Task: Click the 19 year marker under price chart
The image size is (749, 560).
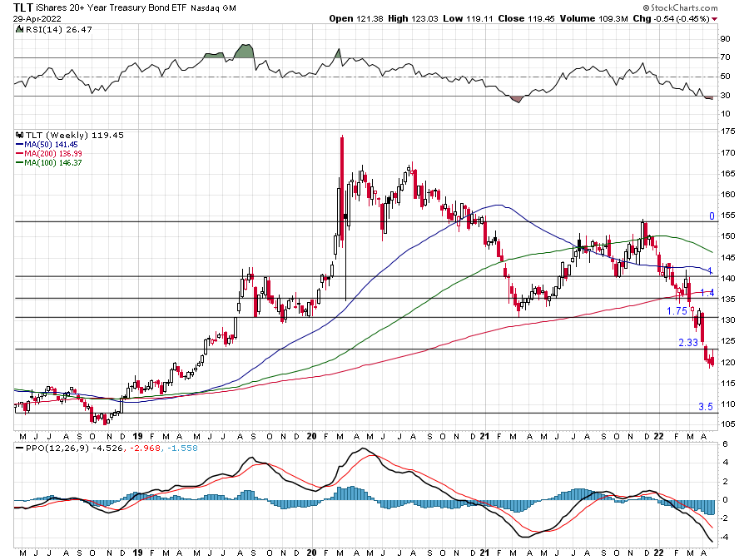Action: [137, 436]
